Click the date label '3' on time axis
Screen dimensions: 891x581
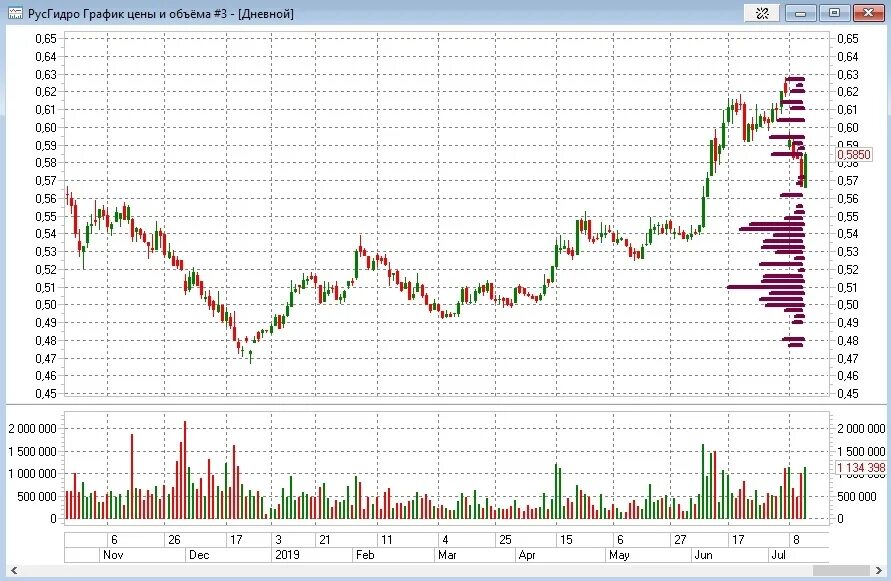coord(278,540)
